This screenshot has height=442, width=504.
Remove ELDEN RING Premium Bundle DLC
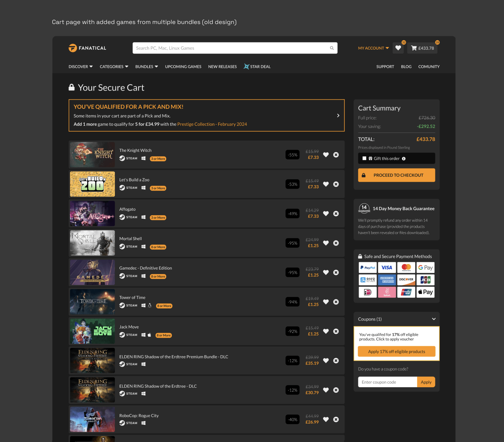(x=336, y=360)
